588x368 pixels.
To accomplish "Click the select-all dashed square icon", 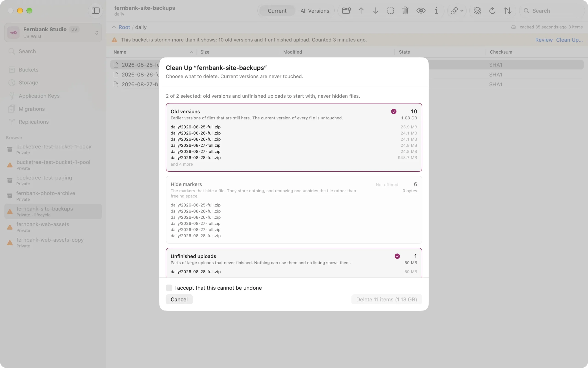I will [390, 11].
